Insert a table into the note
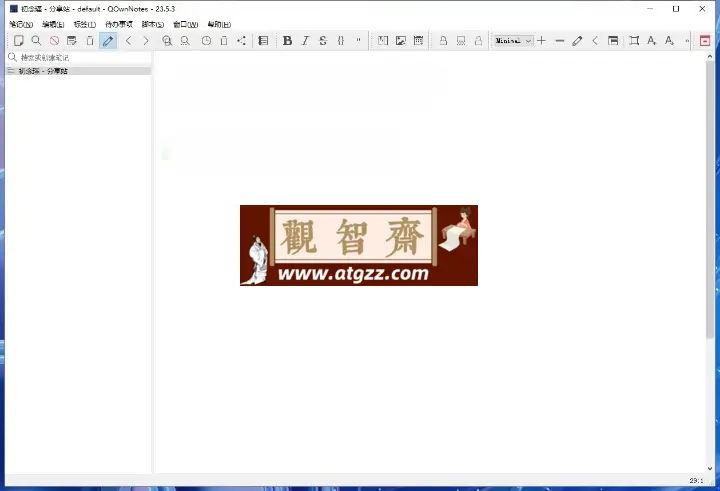This screenshot has height=491, width=720. [418, 41]
